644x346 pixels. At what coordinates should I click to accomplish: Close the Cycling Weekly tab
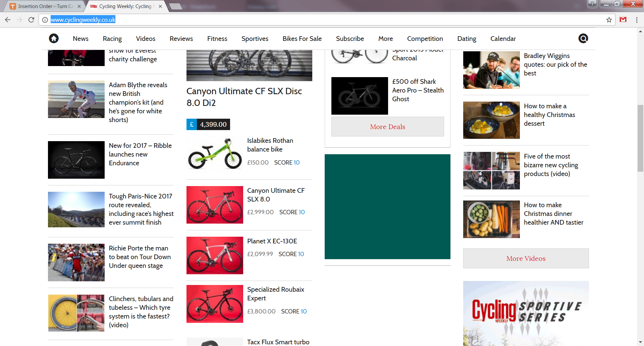pos(160,6)
